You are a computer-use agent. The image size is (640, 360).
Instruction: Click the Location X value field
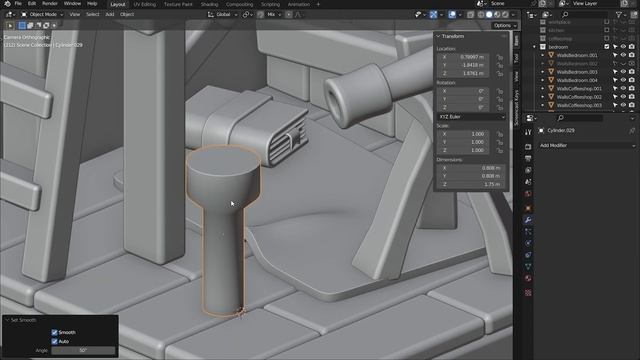click(x=462, y=57)
